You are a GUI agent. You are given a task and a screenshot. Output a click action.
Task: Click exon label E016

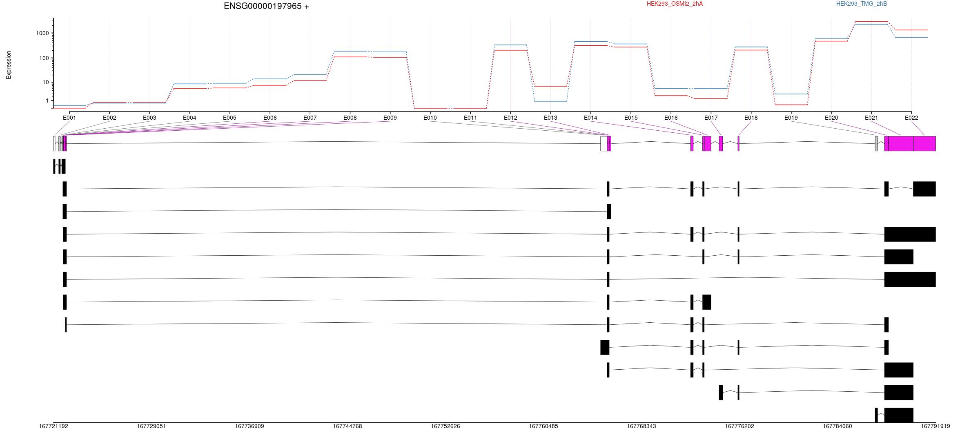671,118
